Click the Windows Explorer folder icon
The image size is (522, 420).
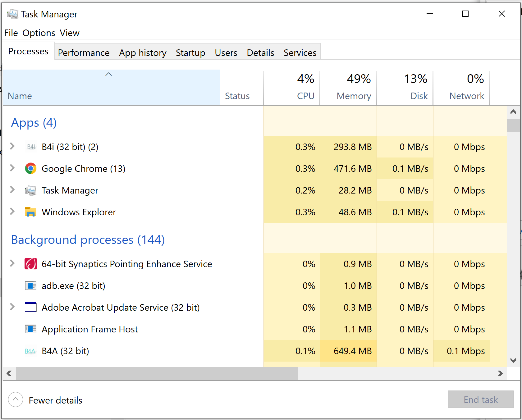(x=30, y=212)
